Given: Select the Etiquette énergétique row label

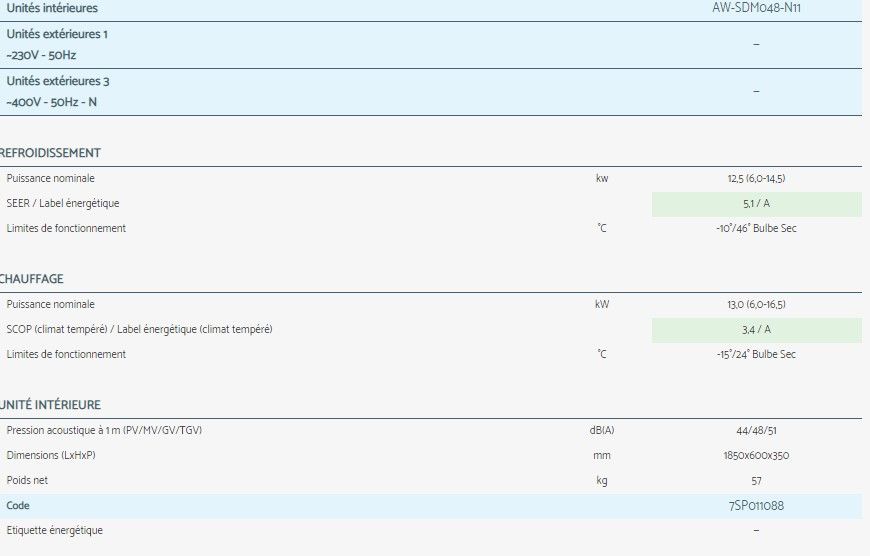Looking at the screenshot, I should 54,531.
